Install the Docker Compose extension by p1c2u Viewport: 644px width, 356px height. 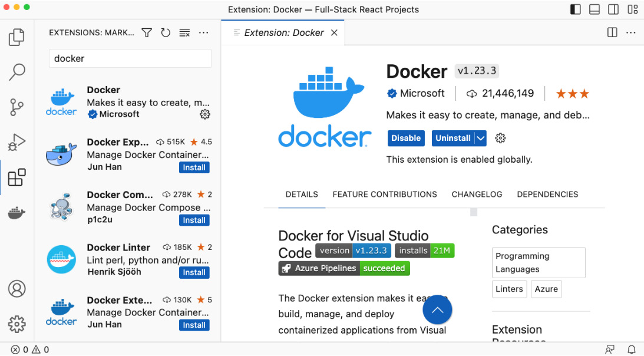tap(194, 220)
